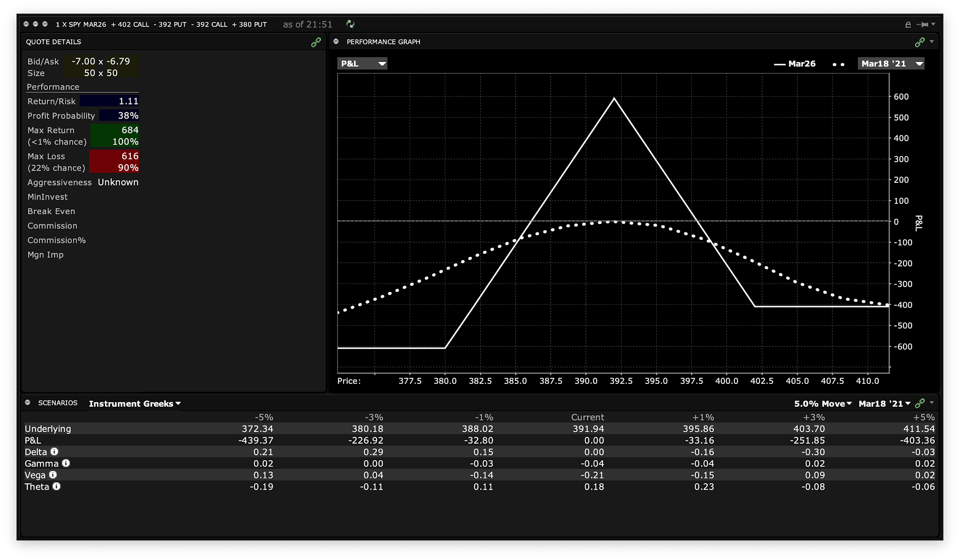Click the + 402 CALL leg in title
Screen dimensions: 960x560
point(130,24)
